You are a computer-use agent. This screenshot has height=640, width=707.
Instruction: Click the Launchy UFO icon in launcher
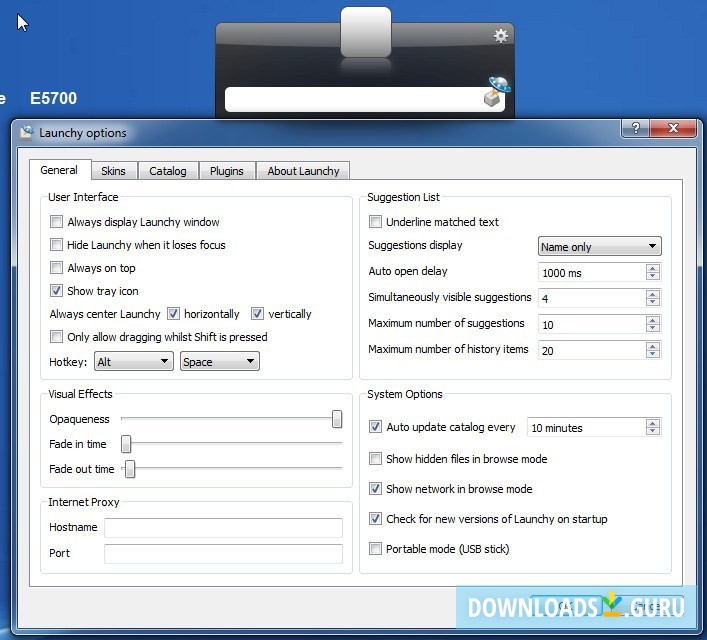497,91
